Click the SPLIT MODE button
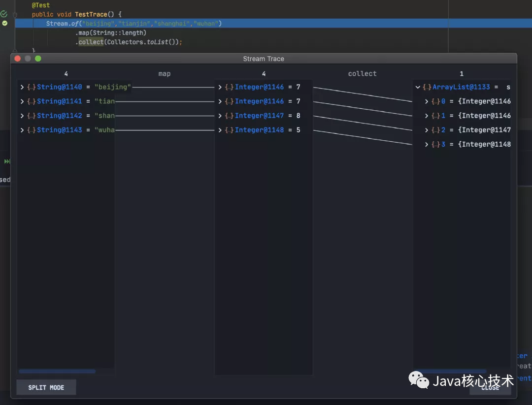This screenshot has height=405, width=532. (x=46, y=387)
